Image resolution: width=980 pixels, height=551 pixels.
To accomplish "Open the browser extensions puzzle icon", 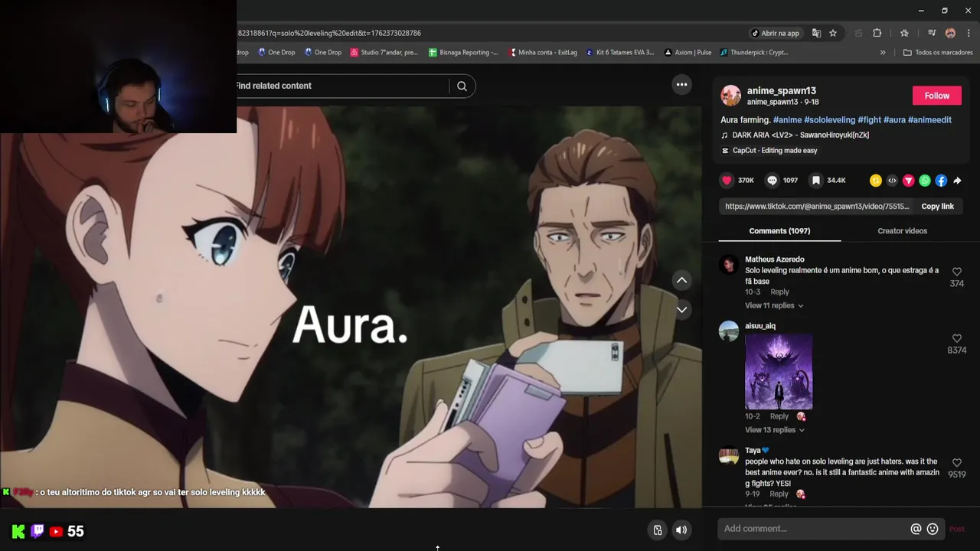I will (877, 33).
